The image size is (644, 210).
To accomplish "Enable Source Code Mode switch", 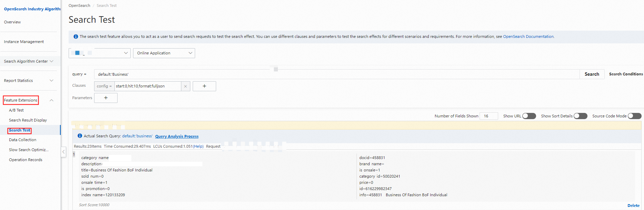I will point(635,116).
